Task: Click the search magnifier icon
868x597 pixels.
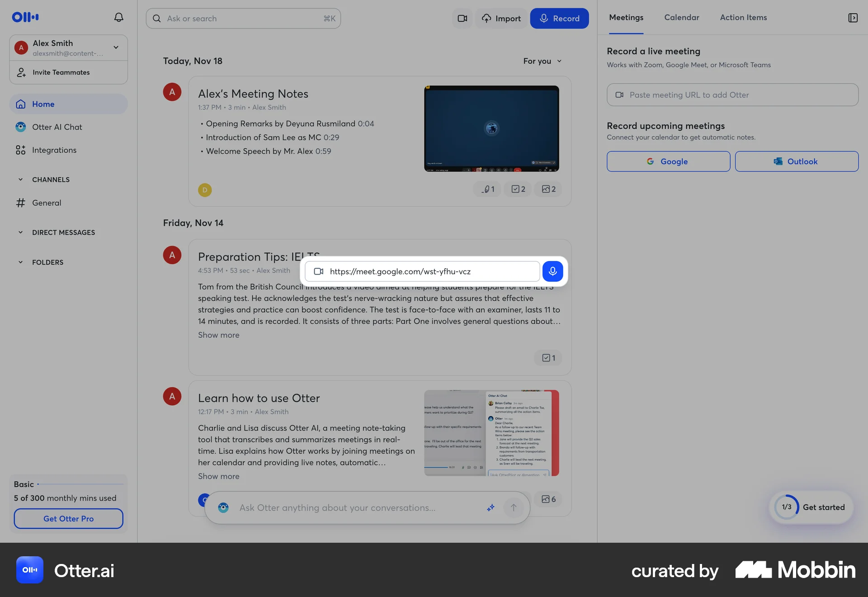Action: coord(157,19)
